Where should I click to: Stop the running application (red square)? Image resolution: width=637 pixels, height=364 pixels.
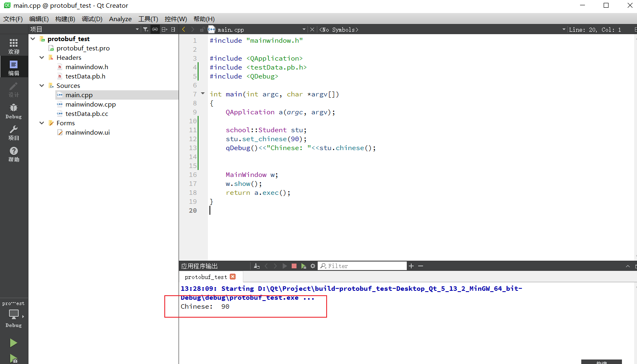(x=294, y=266)
